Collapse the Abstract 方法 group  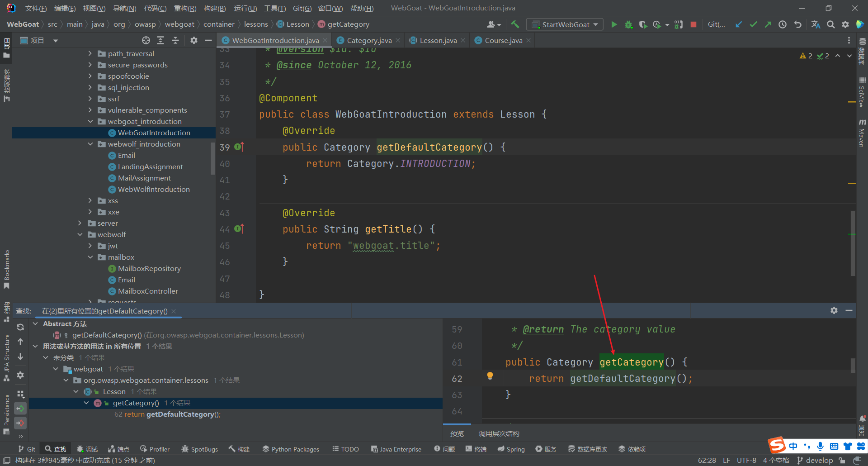point(35,323)
